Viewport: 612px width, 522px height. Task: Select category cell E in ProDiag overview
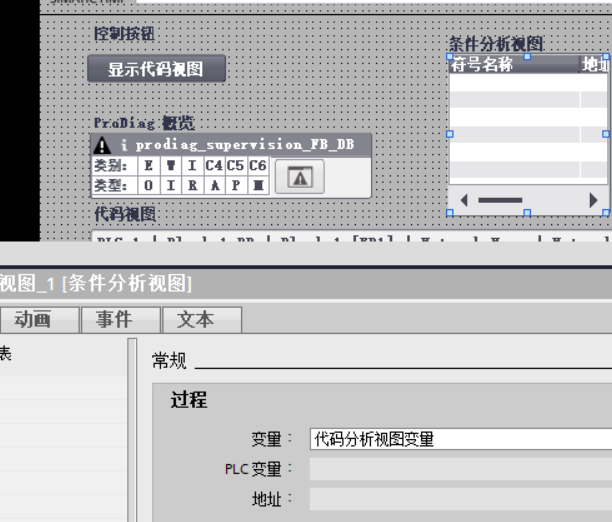[x=149, y=166]
